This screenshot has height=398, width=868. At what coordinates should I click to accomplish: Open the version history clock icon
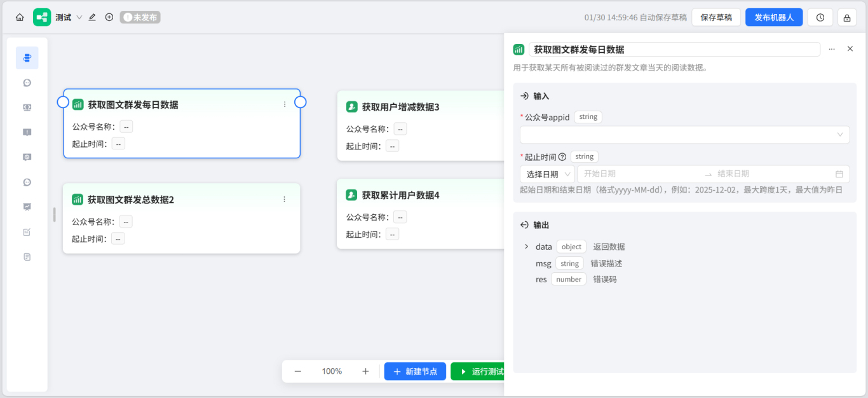820,17
